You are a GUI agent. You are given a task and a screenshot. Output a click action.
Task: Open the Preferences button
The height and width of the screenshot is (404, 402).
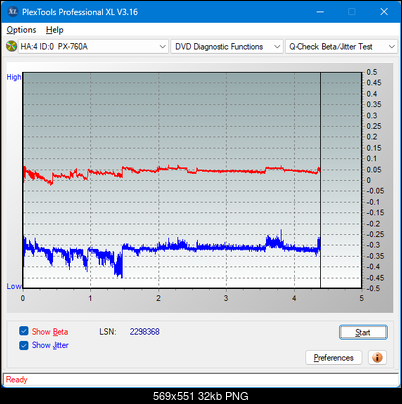pyautogui.click(x=334, y=358)
